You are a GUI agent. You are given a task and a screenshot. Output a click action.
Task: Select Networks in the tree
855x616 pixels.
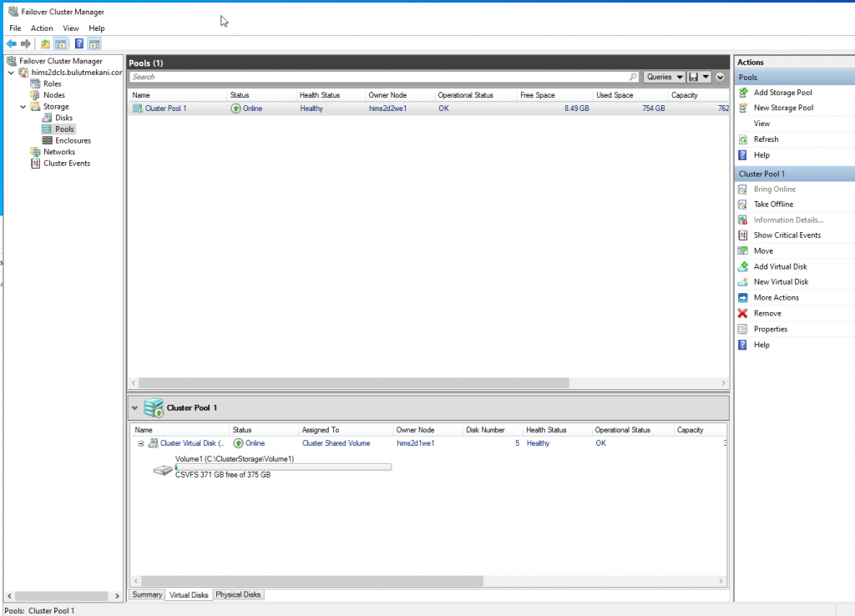click(59, 152)
